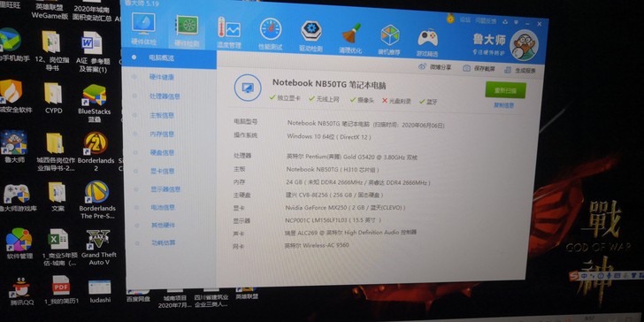
Task: Open the 1_商业5年预估 Excel file
Action: coord(59,247)
